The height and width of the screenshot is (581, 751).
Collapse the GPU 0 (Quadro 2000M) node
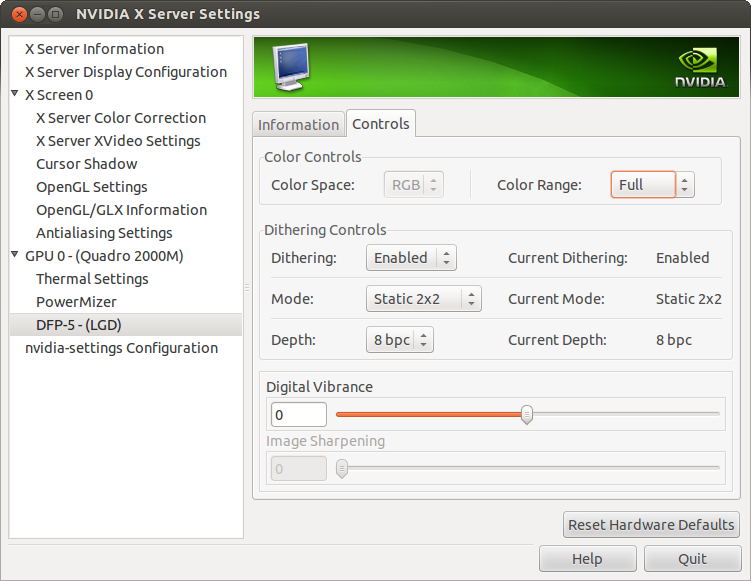pyautogui.click(x=15, y=254)
